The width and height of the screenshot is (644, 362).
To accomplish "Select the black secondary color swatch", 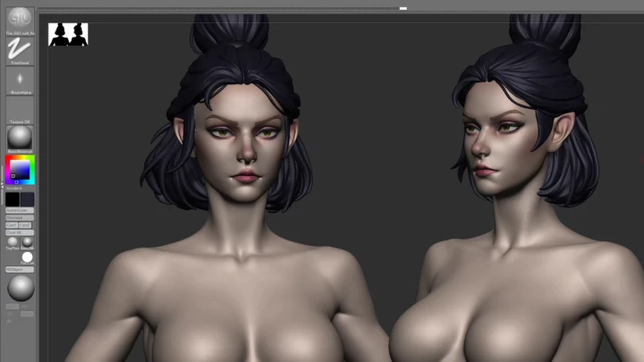I will (x=13, y=199).
